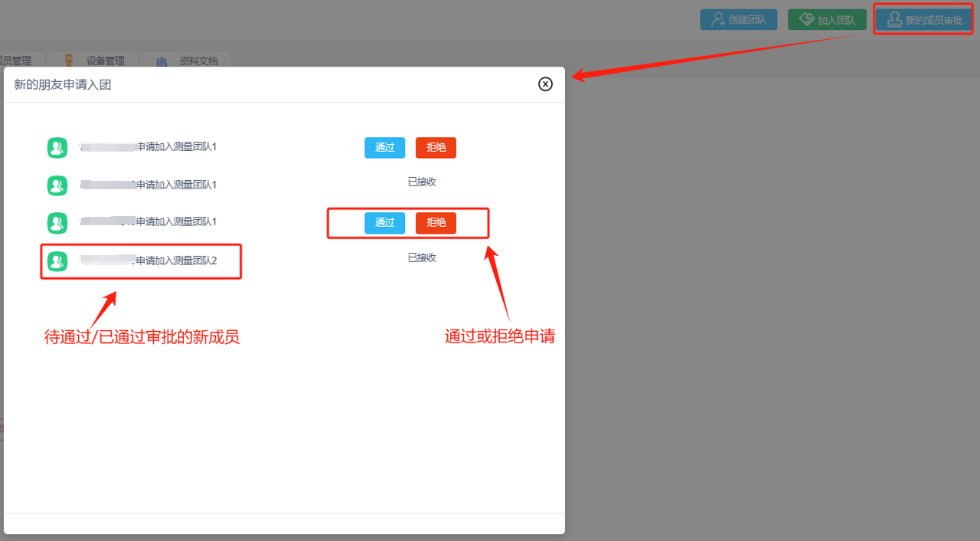The height and width of the screenshot is (541, 980).
Task: Reject the first request with 拒绝
Action: tap(436, 148)
